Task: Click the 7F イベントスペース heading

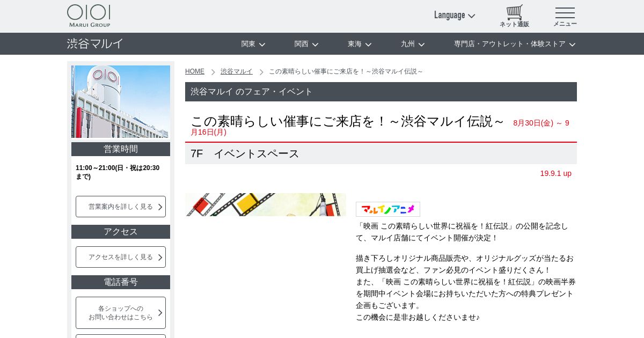Action: (381, 153)
